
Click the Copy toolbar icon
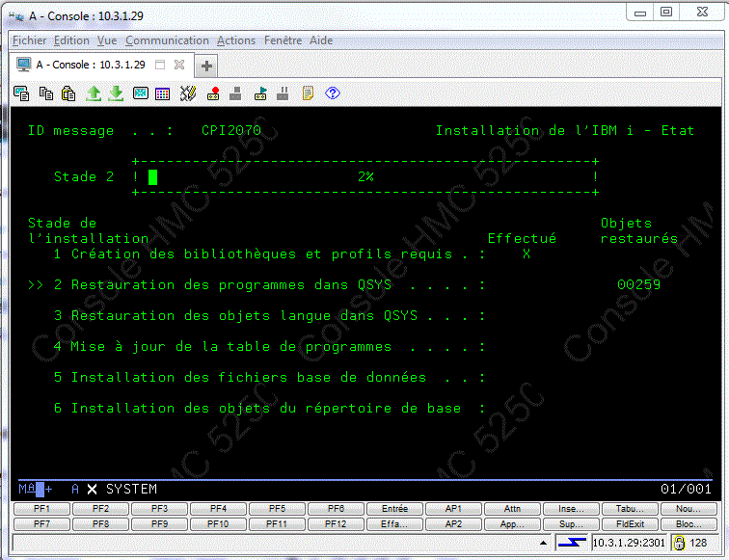pos(45,93)
